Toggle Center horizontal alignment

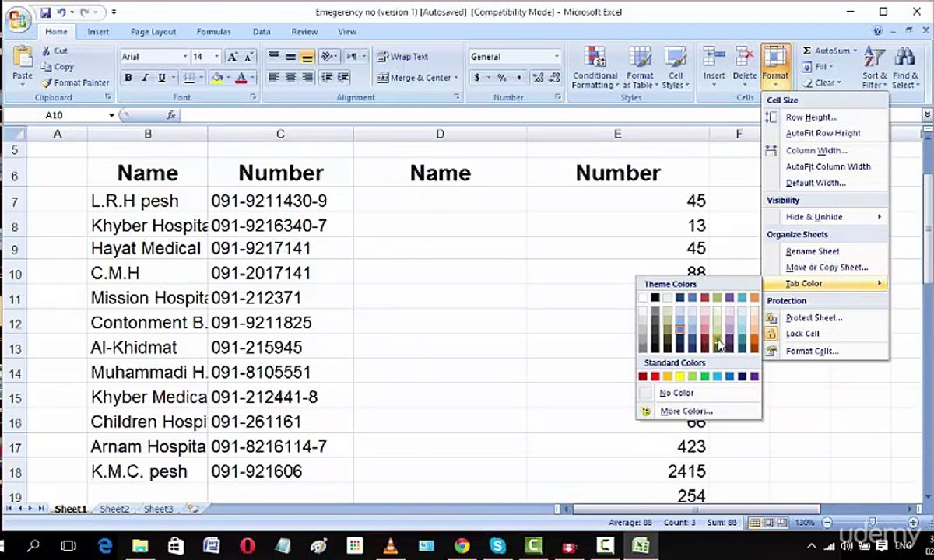point(290,78)
